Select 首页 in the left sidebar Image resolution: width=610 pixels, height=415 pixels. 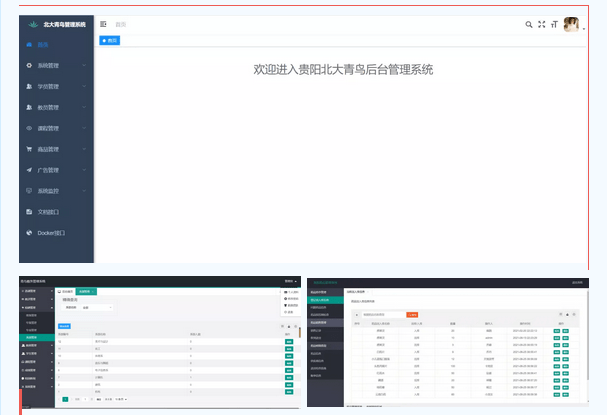(x=43, y=44)
